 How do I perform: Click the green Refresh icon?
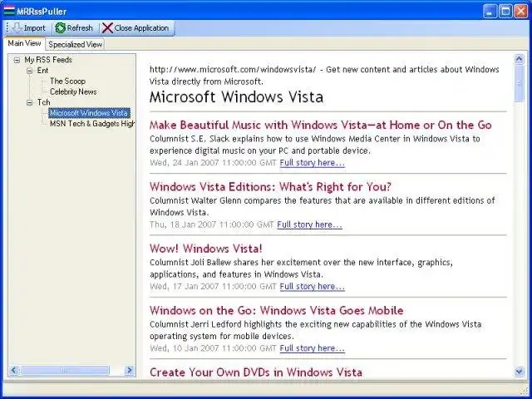(61, 28)
